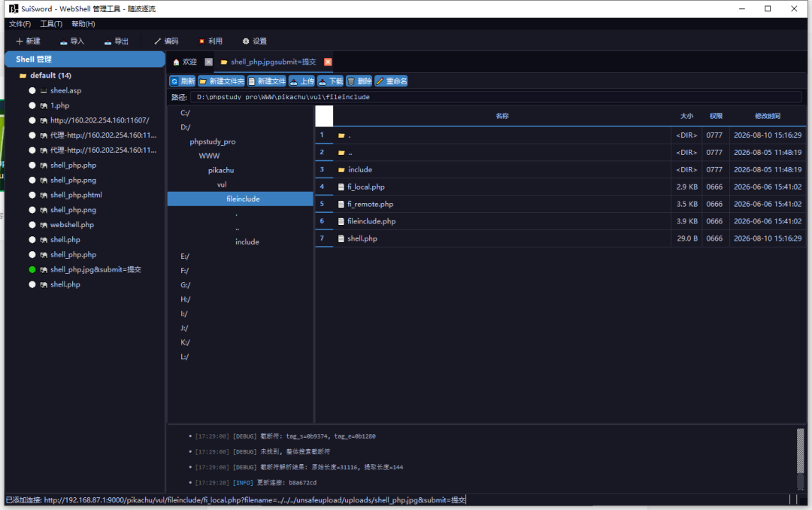The width and height of the screenshot is (812, 510).
Task: Click the 上传 upload button
Action: 302,81
